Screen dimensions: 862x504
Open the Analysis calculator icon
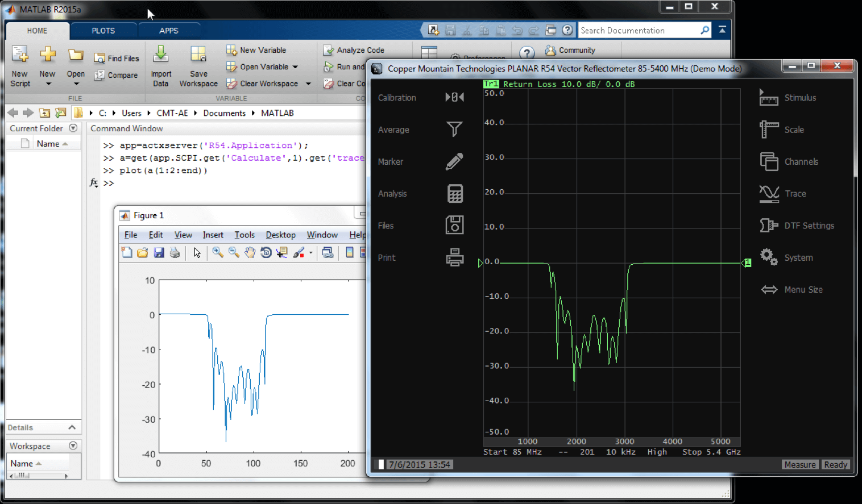(x=454, y=193)
